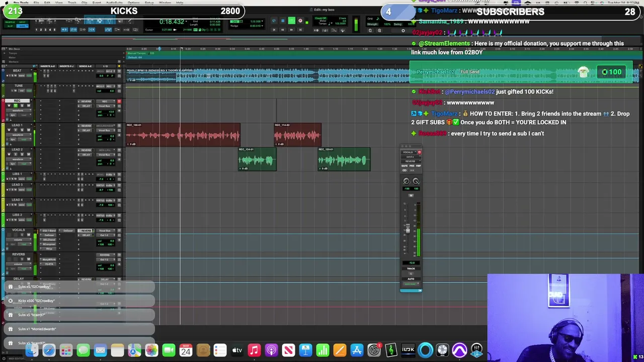
Task: Select the Trim tool
Action: pos(90,21)
